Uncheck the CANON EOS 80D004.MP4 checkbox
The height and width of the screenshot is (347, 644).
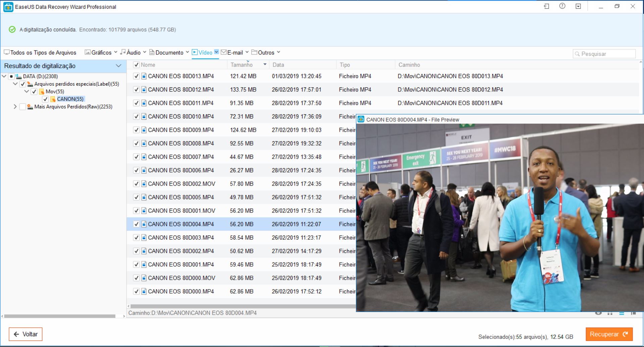[136, 224]
